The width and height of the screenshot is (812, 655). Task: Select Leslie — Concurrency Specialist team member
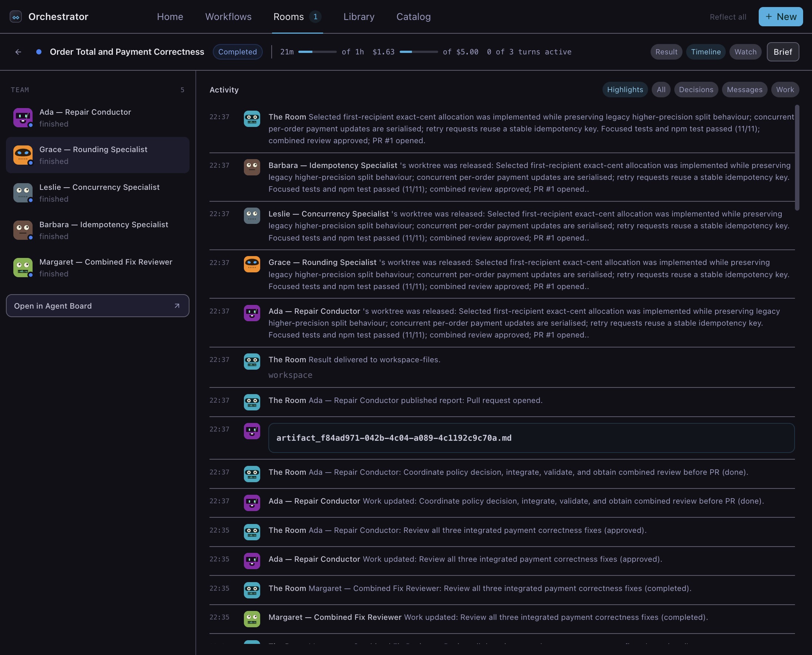pyautogui.click(x=98, y=193)
